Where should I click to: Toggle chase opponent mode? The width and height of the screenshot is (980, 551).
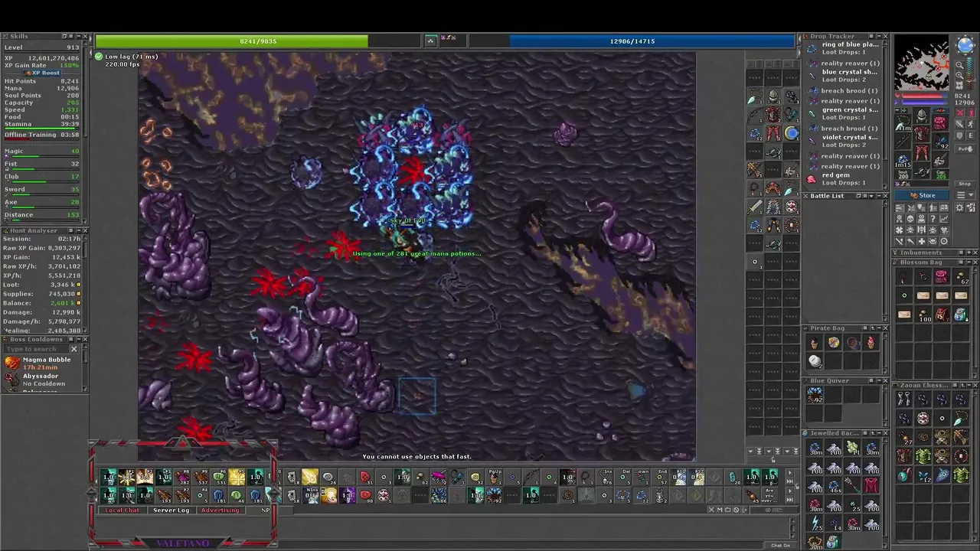[970, 124]
